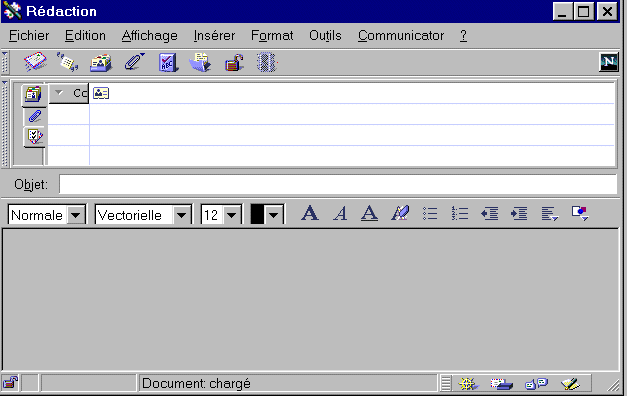Screen dimensions: 627x396
Task: Click the decrease indent icon
Action: [x=489, y=213]
